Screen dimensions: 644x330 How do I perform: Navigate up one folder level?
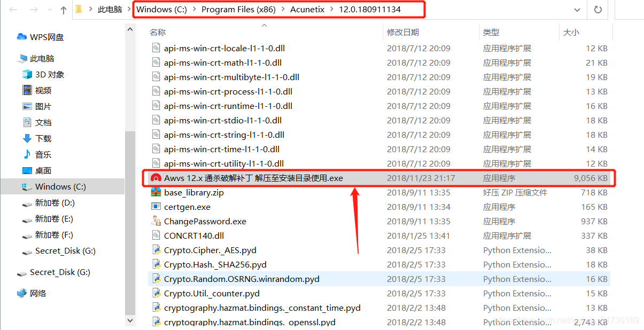click(64, 10)
